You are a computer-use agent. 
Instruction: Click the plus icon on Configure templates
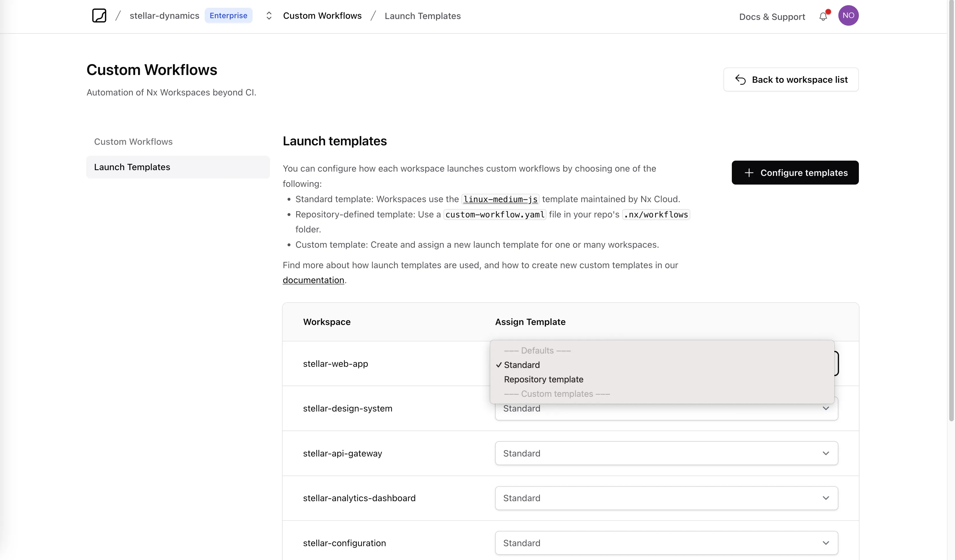pos(749,173)
